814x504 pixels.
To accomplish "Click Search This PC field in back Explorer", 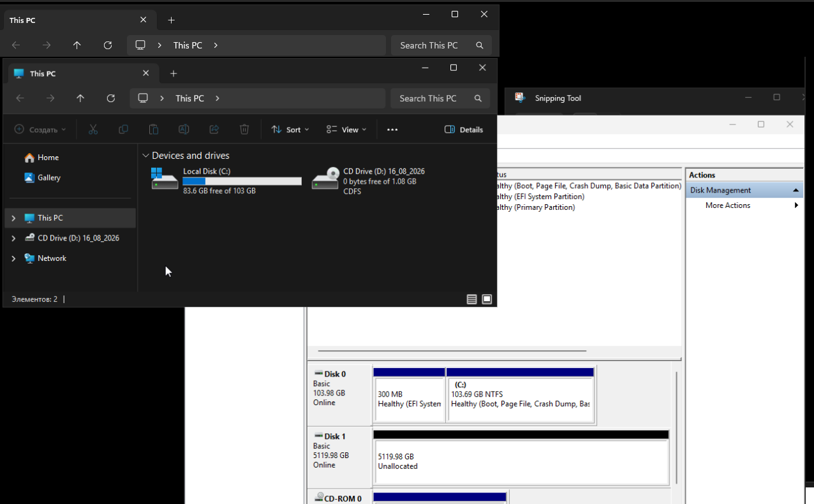I will coord(441,45).
